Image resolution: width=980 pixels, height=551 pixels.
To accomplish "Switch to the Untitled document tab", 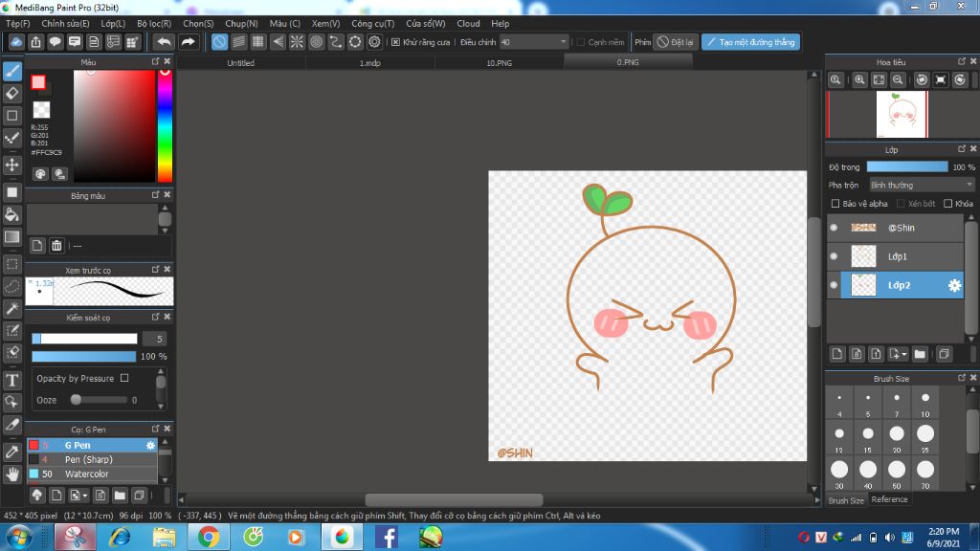I will point(240,62).
